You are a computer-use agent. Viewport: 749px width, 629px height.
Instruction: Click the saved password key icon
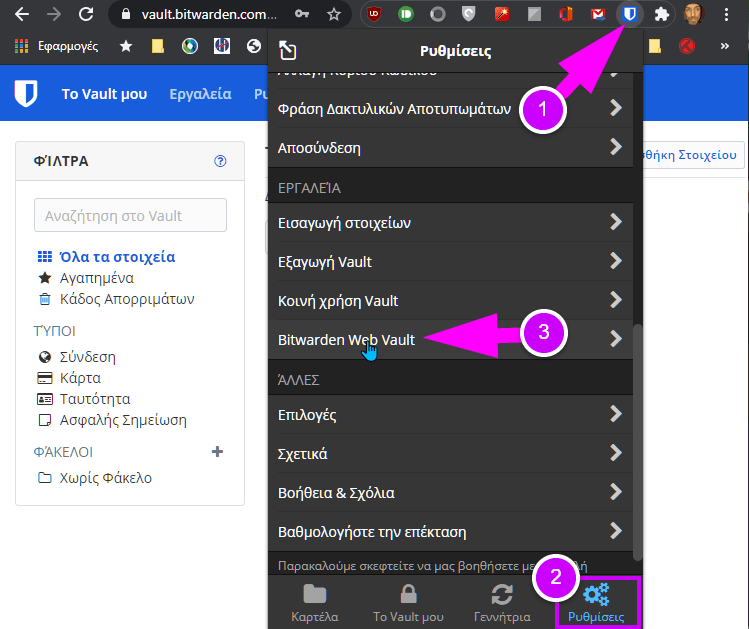tap(301, 14)
